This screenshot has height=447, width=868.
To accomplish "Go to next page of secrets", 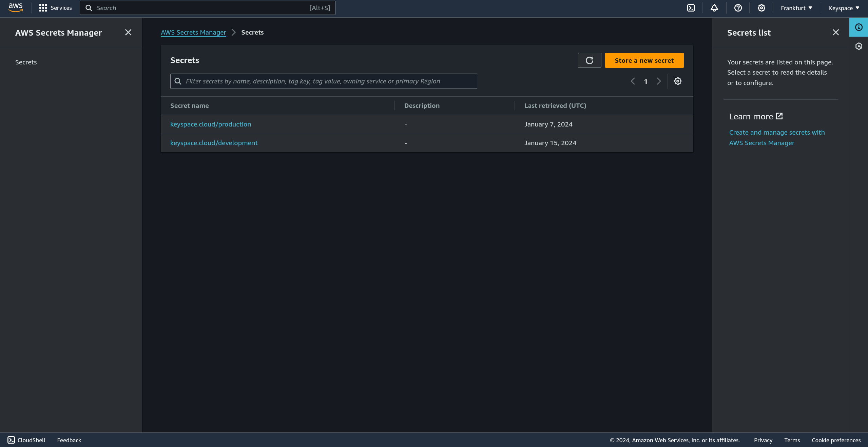I will 659,81.
